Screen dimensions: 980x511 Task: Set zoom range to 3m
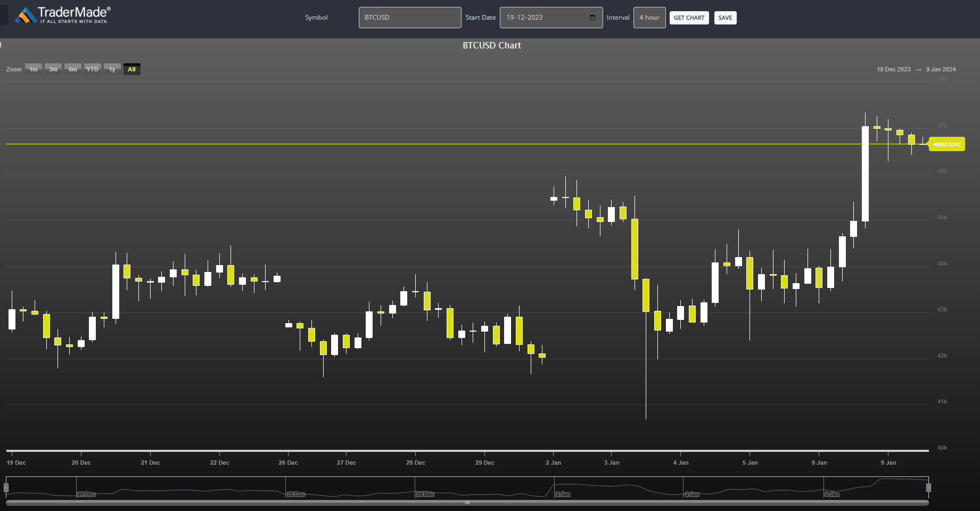[x=53, y=69]
